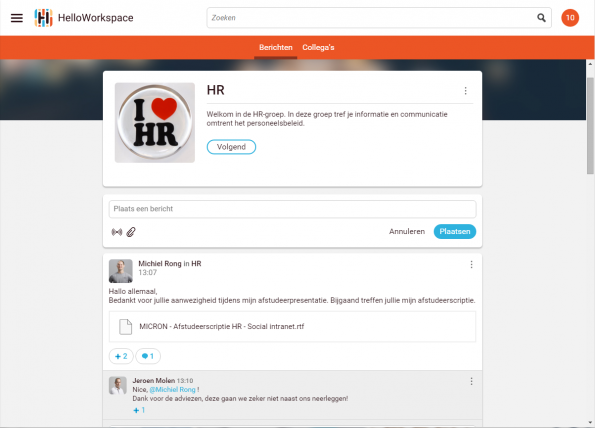Click the @Michiel Rong mention link
Viewport: 595px width, 428px height.
(x=173, y=390)
